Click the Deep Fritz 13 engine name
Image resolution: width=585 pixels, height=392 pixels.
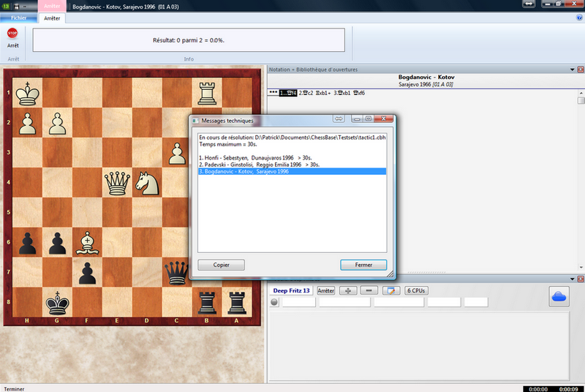[x=291, y=290]
